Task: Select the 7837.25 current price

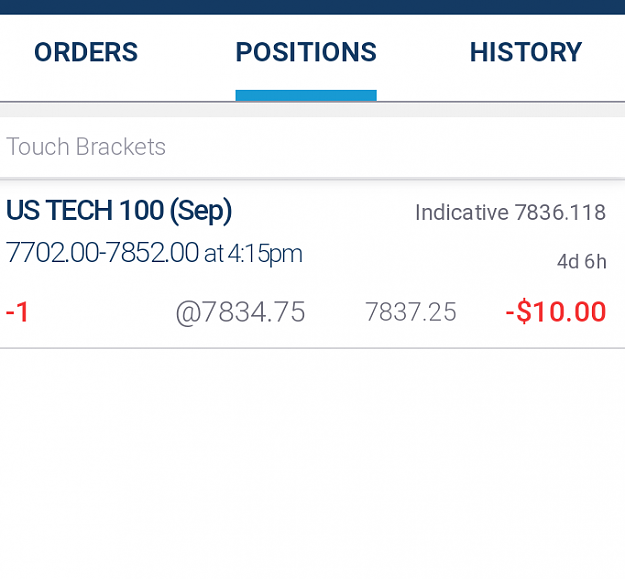Action: tap(411, 312)
